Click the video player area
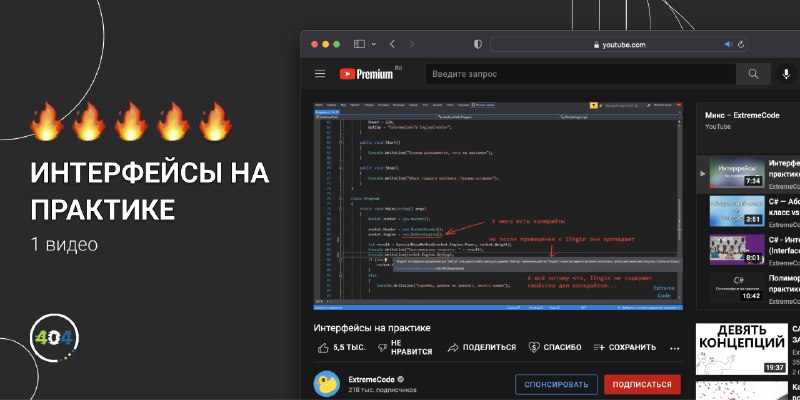This screenshot has width=800, height=400. (x=497, y=206)
